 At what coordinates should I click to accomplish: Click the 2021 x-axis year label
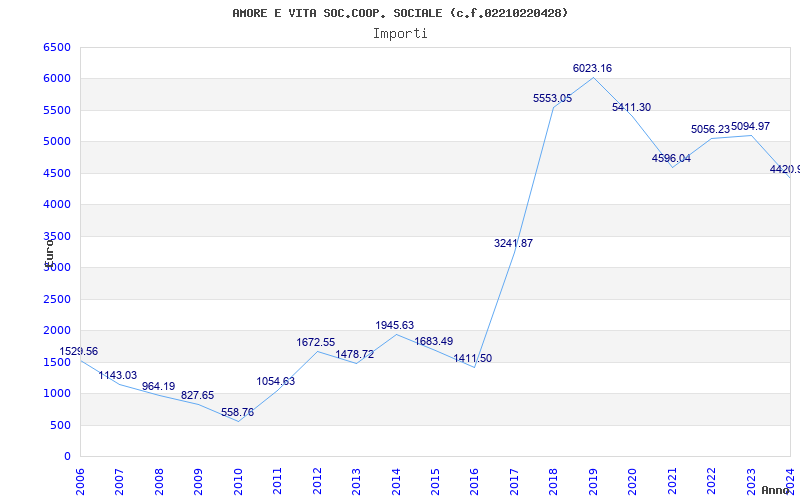click(672, 481)
